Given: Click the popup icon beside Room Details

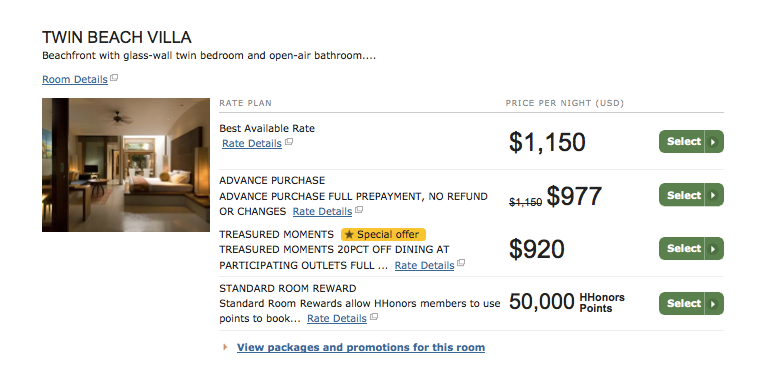Looking at the screenshot, I should [x=114, y=78].
